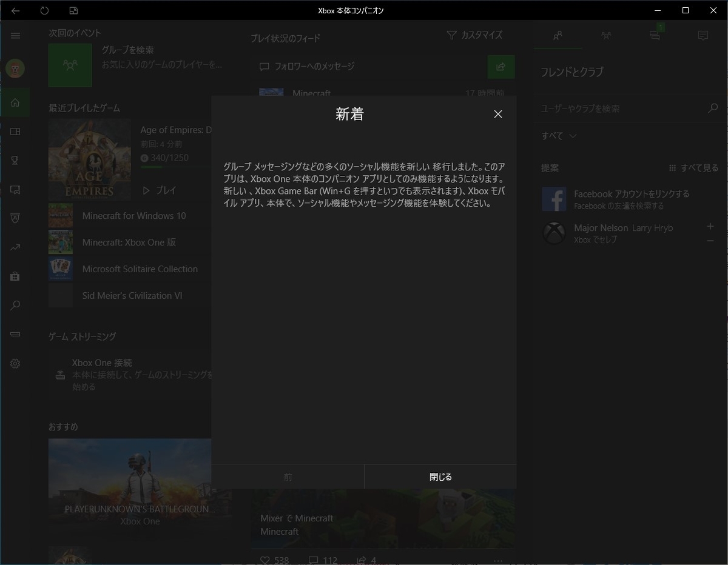
Task: Open Minecraft for Windows 10 entry
Action: click(130, 216)
